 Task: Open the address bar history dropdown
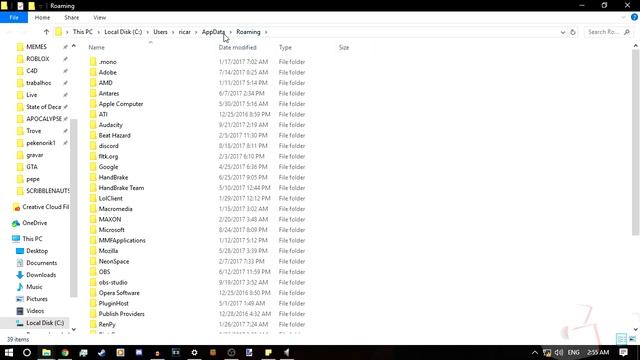[x=563, y=32]
